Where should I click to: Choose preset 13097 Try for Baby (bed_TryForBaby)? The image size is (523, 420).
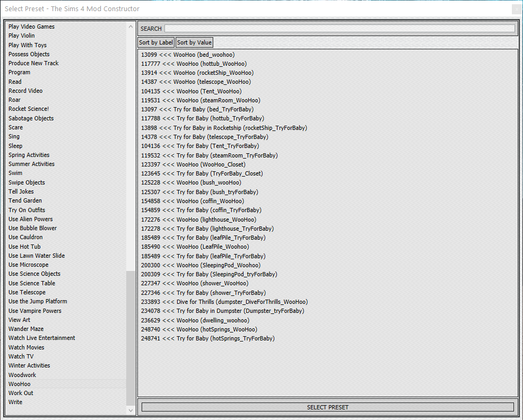click(x=197, y=109)
